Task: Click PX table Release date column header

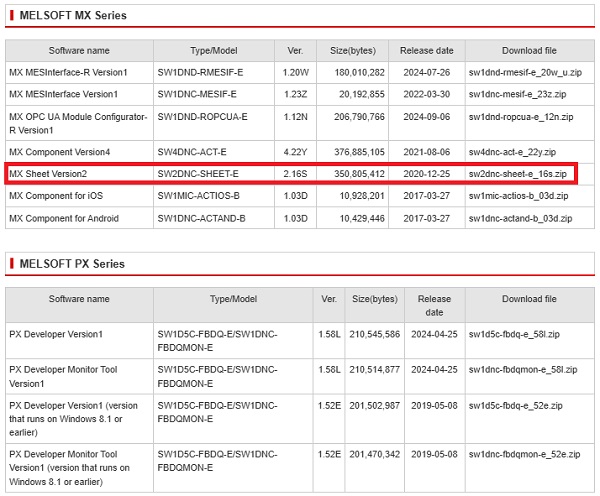Action: tap(434, 305)
